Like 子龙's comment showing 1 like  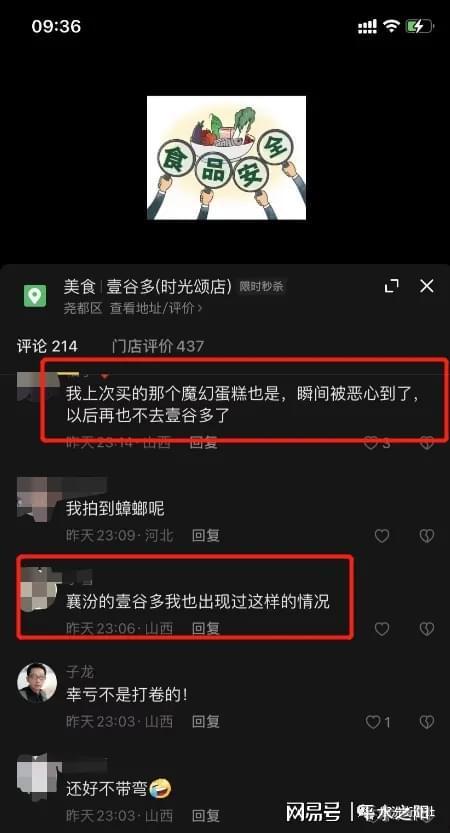click(378, 722)
